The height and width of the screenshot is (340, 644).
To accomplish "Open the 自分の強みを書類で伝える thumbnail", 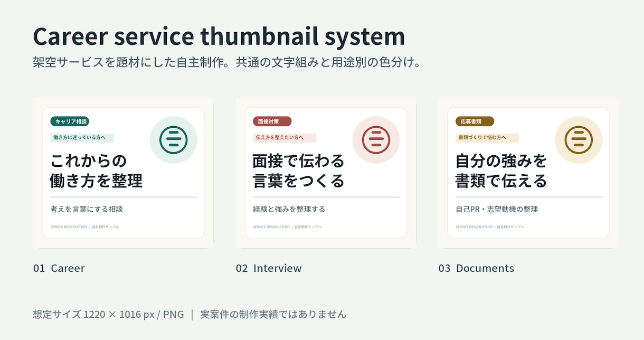I will point(528,173).
